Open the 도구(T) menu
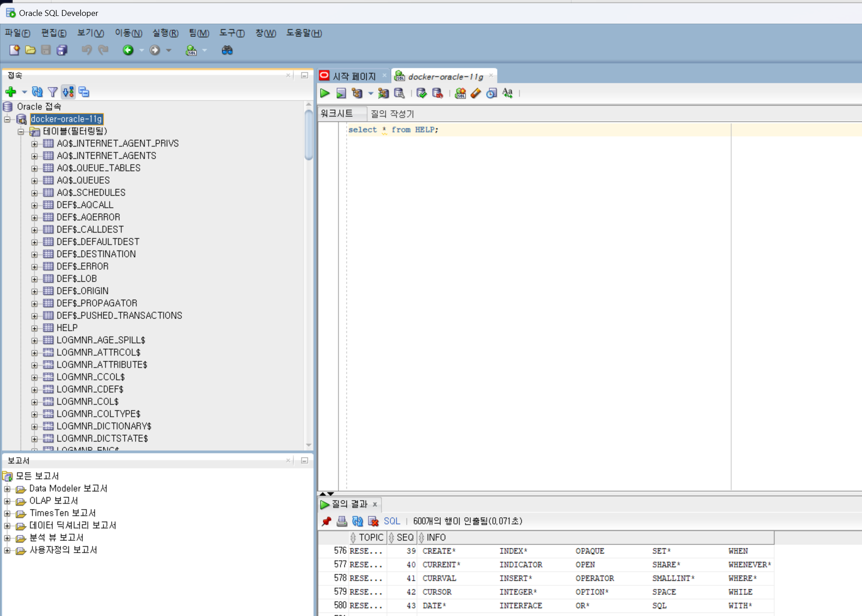This screenshot has height=616, width=862. coord(232,33)
